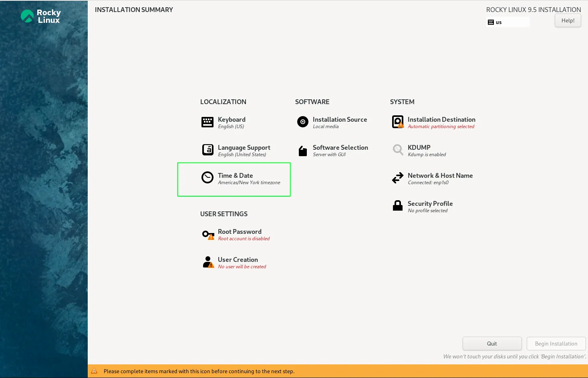Image resolution: width=588 pixels, height=378 pixels.
Task: Click 'Local media' text
Action: pos(326,127)
